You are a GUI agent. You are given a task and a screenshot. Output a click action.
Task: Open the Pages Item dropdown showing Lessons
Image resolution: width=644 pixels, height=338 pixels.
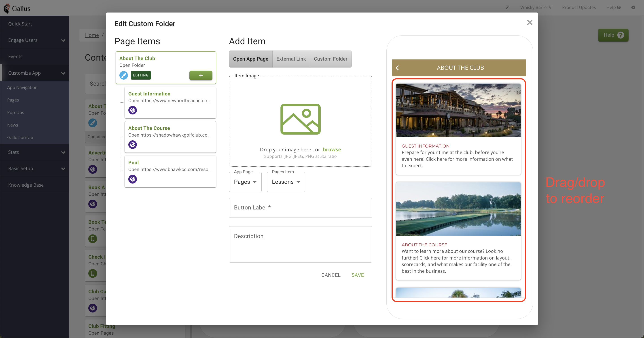click(286, 182)
